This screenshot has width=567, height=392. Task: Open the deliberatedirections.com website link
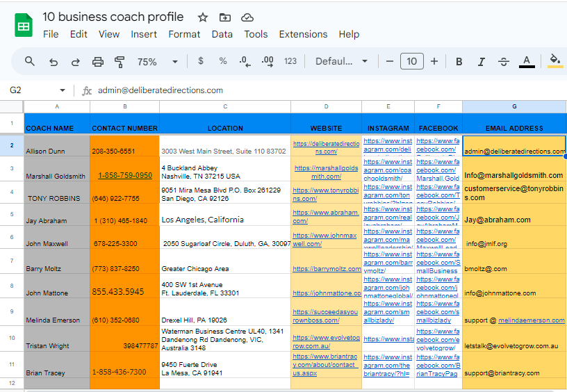pos(326,147)
